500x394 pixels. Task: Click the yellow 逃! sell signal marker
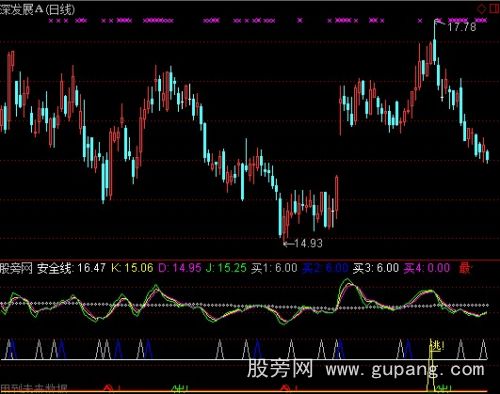437,346
